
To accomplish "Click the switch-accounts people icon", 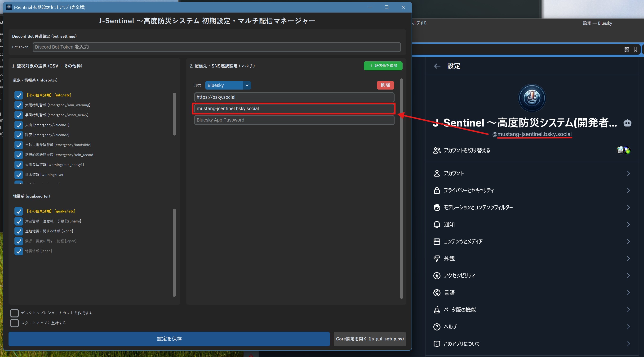I will click(x=437, y=150).
